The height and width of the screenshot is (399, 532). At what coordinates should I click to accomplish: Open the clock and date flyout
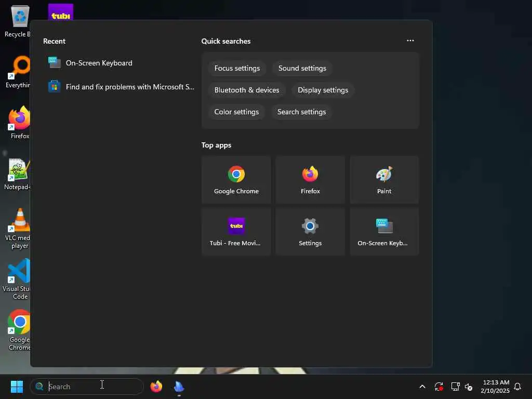[495, 387]
